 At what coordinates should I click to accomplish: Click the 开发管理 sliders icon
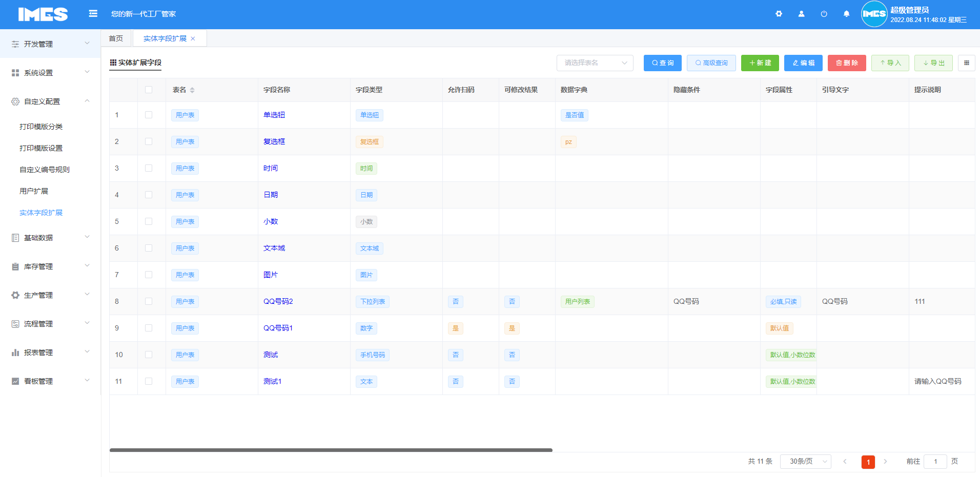click(15, 44)
